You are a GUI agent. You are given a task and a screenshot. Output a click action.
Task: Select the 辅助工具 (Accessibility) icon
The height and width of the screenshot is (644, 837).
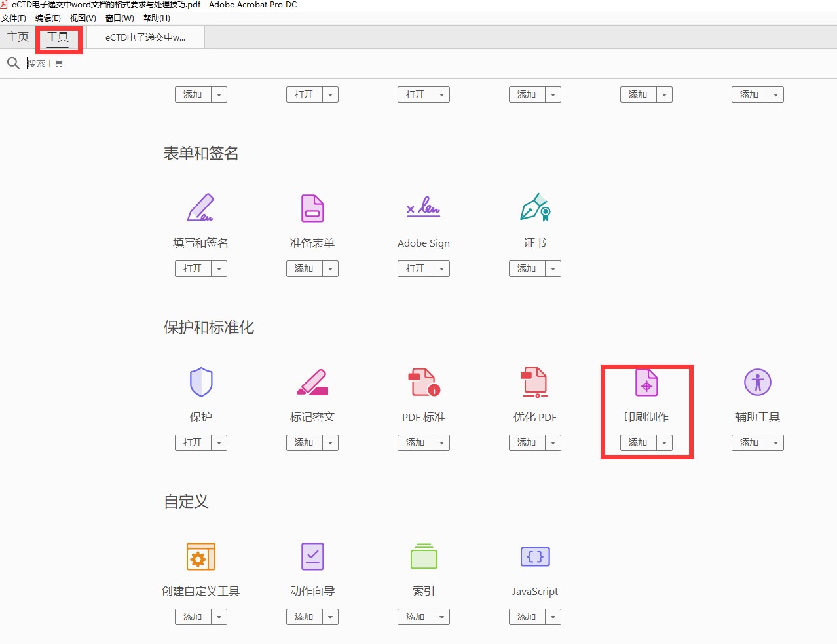pos(757,382)
